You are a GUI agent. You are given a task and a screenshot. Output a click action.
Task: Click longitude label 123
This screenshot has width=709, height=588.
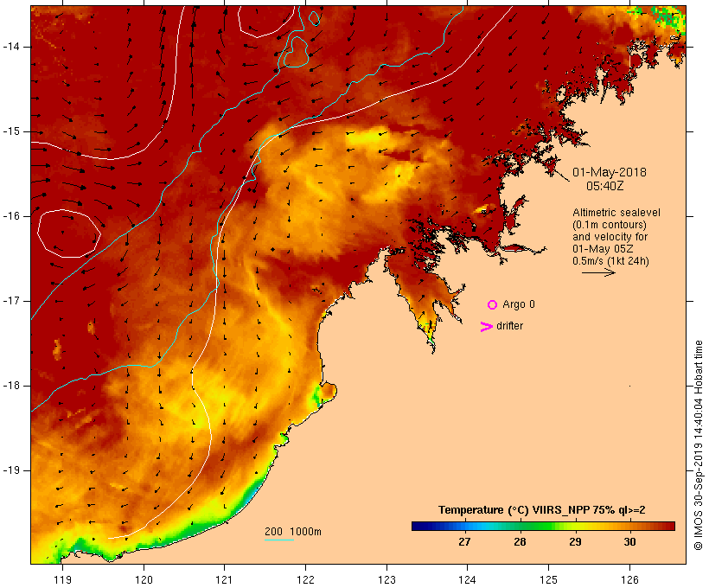(x=386, y=579)
